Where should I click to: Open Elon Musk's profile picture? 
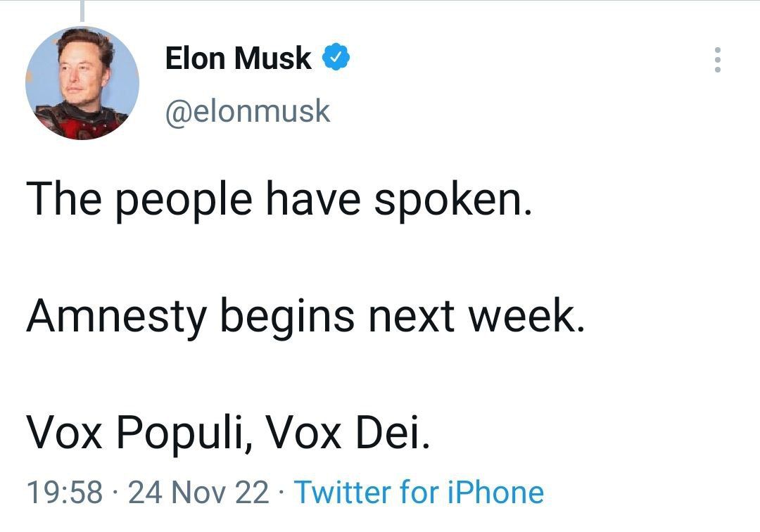pos(82,83)
